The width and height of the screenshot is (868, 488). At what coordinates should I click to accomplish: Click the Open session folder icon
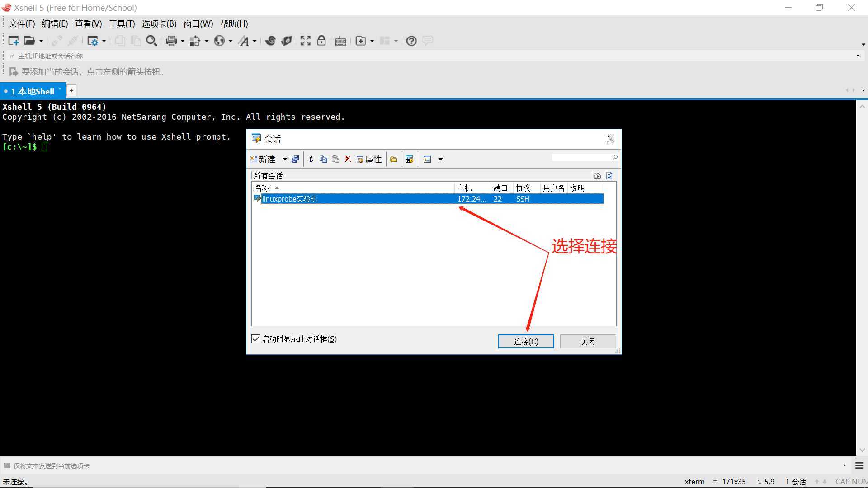(29, 41)
